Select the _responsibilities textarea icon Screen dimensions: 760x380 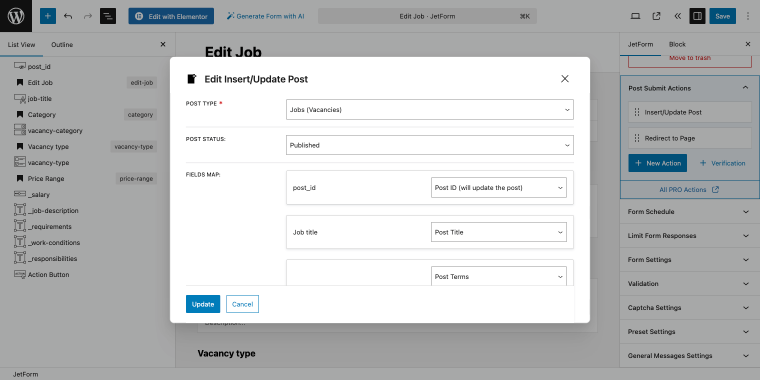tap(19, 258)
